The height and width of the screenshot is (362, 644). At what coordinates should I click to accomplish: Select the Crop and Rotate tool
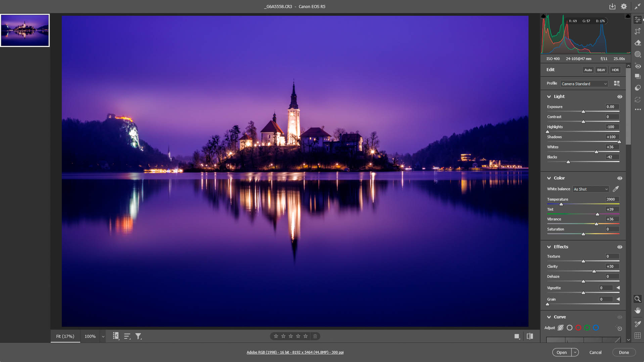coord(638,31)
